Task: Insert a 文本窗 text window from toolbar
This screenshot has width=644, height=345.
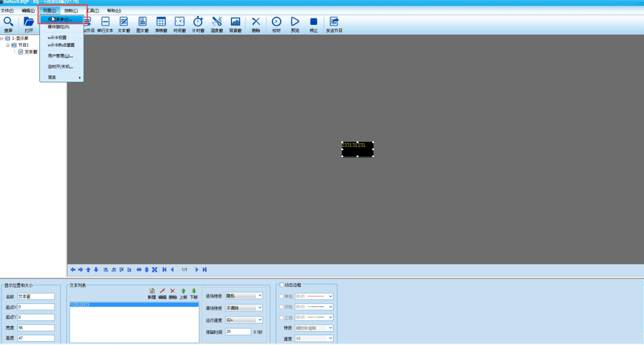Action: point(124,24)
